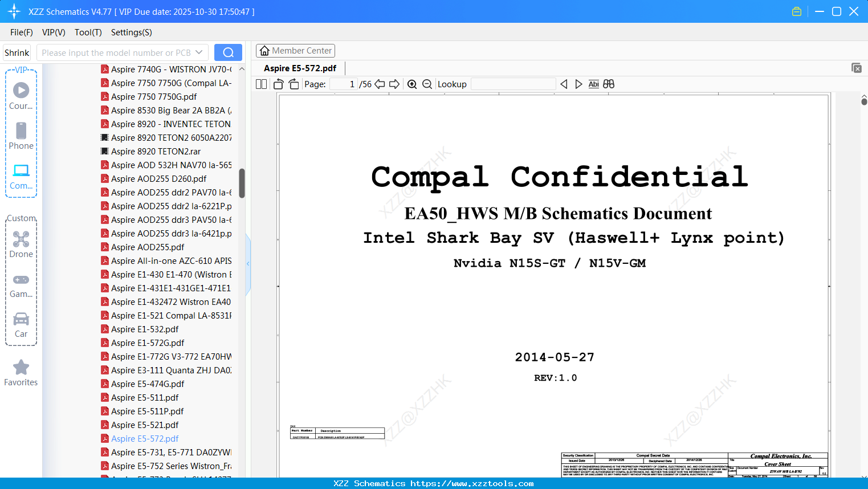Open Aspire AOD 532H NAV70 file
This screenshot has height=489, width=868.
[166, 165]
